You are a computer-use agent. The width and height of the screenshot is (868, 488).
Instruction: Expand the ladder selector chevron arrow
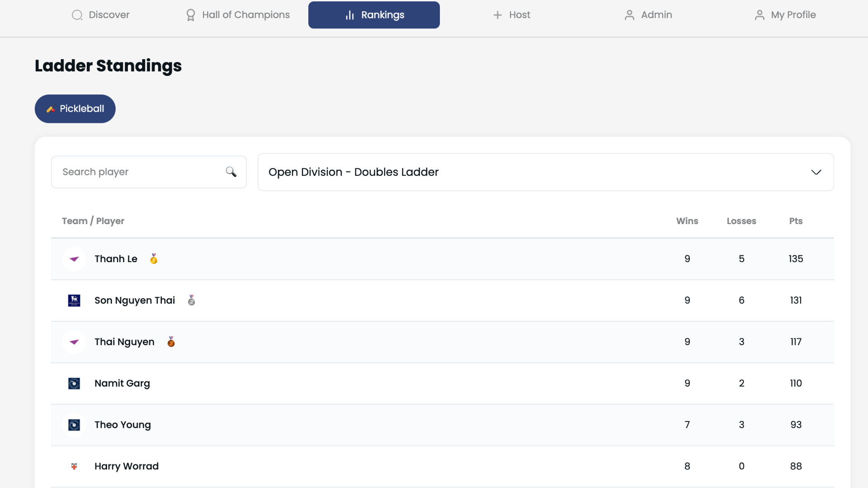816,172
